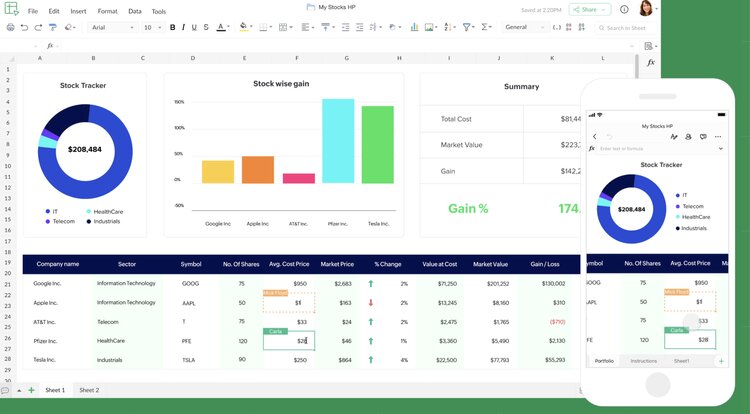The width and height of the screenshot is (750, 414).
Task: Click the insert image icon
Action: tap(430, 27)
